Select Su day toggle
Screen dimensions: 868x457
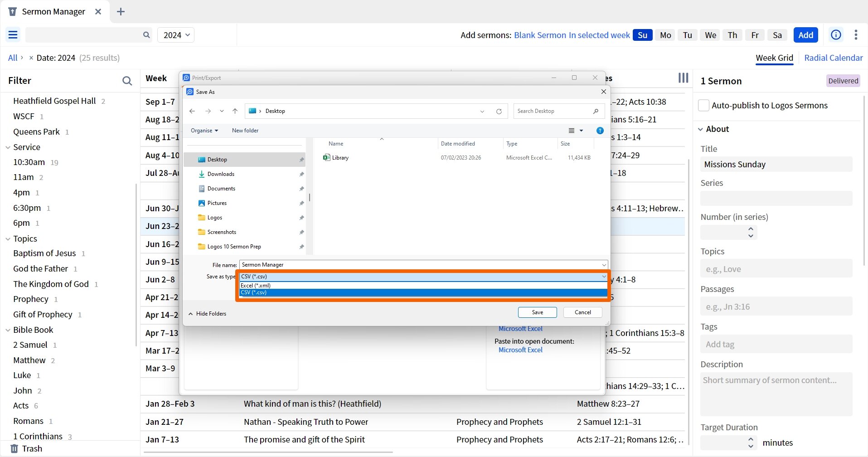click(x=642, y=35)
